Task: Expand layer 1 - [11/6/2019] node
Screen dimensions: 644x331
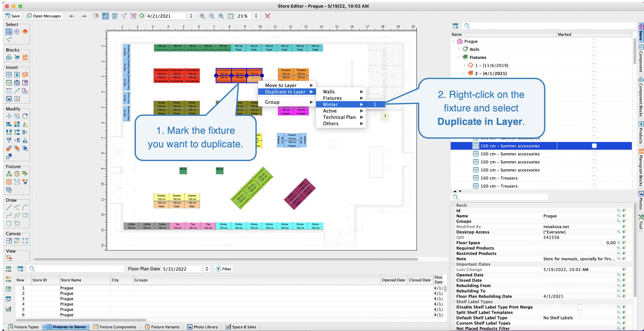Action: (x=464, y=65)
